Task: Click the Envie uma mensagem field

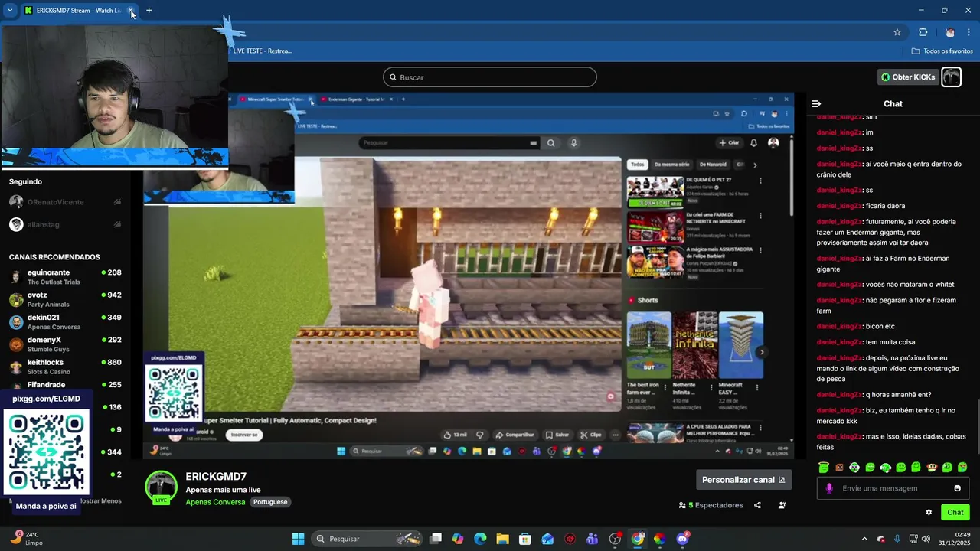Action: pos(893,488)
